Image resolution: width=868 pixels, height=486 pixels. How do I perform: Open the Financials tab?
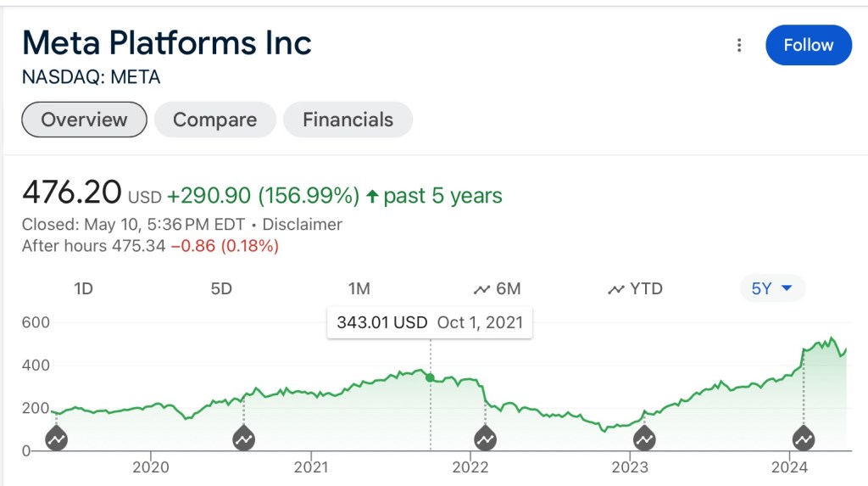click(x=348, y=120)
